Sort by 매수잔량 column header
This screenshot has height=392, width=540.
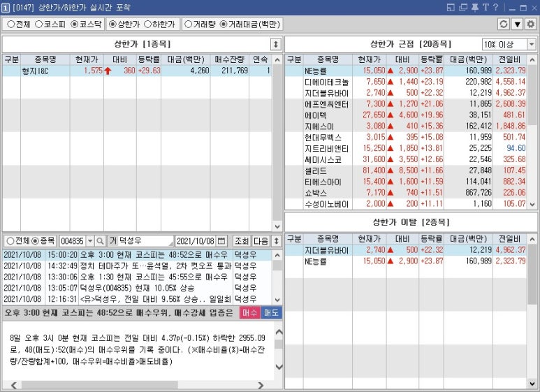[229, 59]
